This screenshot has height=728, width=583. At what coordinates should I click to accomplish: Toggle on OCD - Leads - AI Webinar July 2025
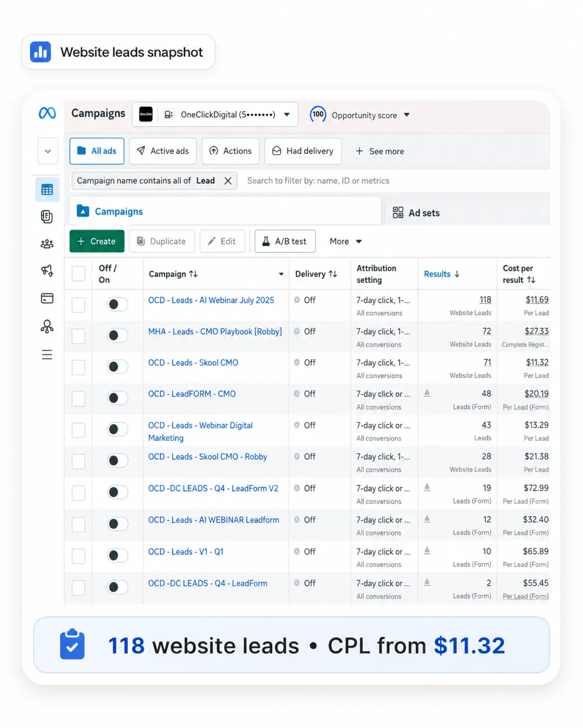(x=117, y=304)
